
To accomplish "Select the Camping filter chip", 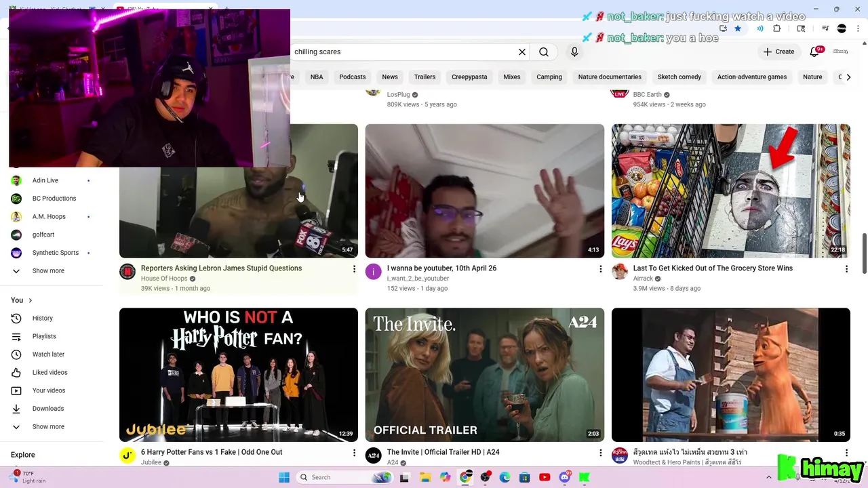I will [549, 77].
